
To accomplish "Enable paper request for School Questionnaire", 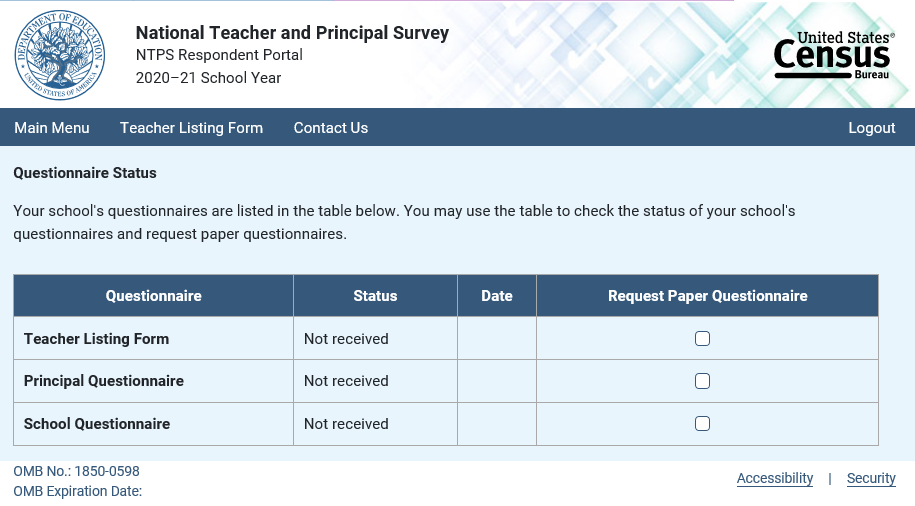I will (x=703, y=424).
